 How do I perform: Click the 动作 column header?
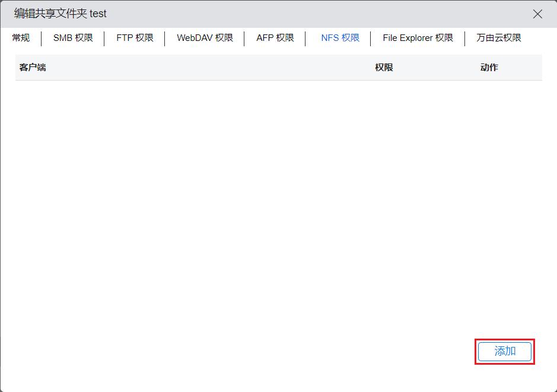pyautogui.click(x=488, y=67)
